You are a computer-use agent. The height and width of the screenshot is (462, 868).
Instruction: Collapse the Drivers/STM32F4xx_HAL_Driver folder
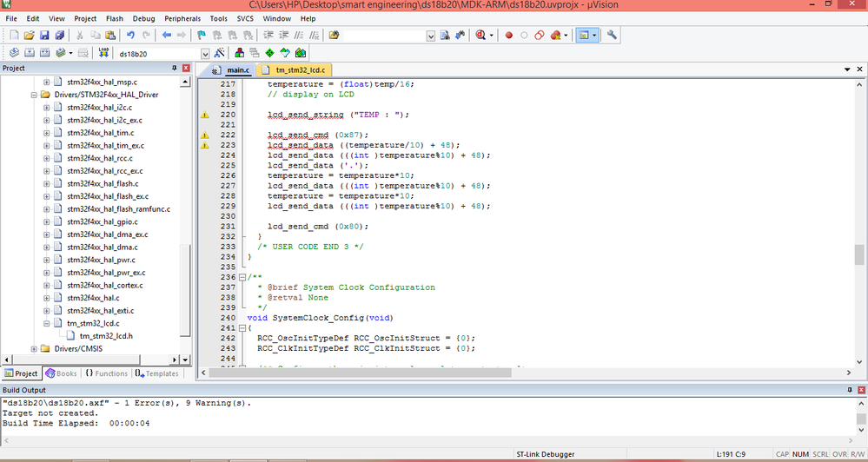[x=34, y=95]
